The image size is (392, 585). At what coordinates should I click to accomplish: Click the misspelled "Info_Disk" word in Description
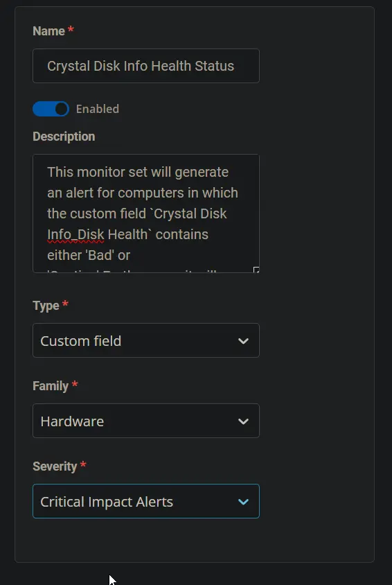point(75,235)
